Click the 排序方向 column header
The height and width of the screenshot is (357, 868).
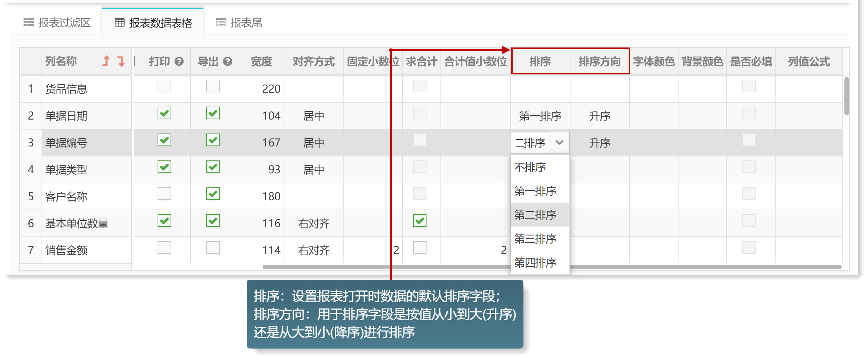(x=600, y=61)
